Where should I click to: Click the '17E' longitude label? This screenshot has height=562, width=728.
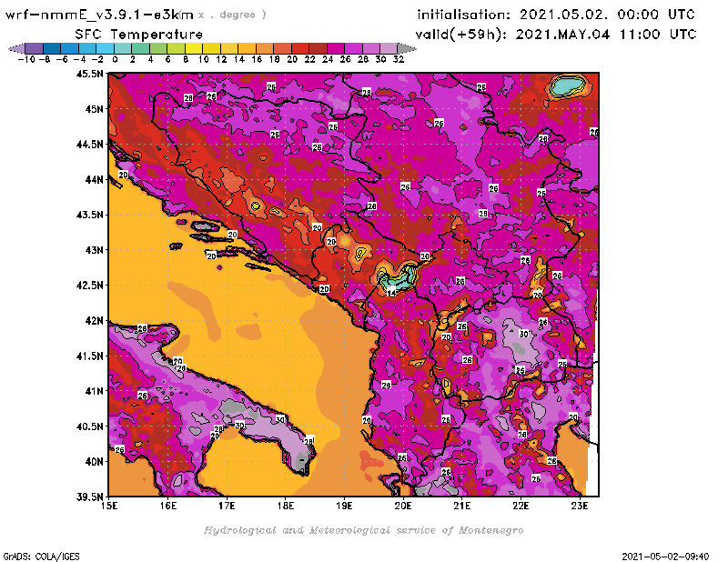click(227, 506)
